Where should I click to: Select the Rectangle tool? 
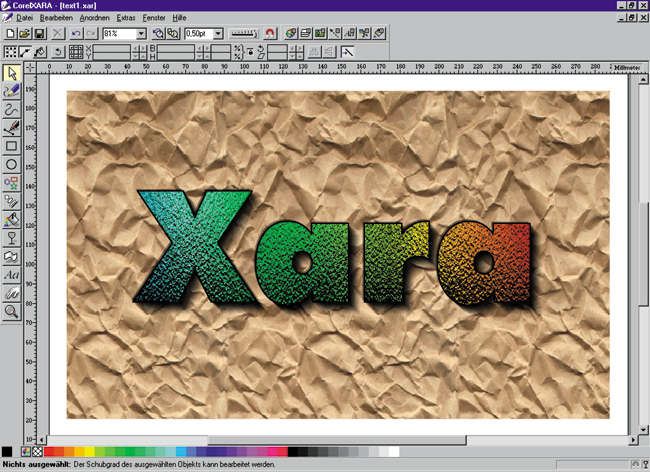[x=12, y=146]
